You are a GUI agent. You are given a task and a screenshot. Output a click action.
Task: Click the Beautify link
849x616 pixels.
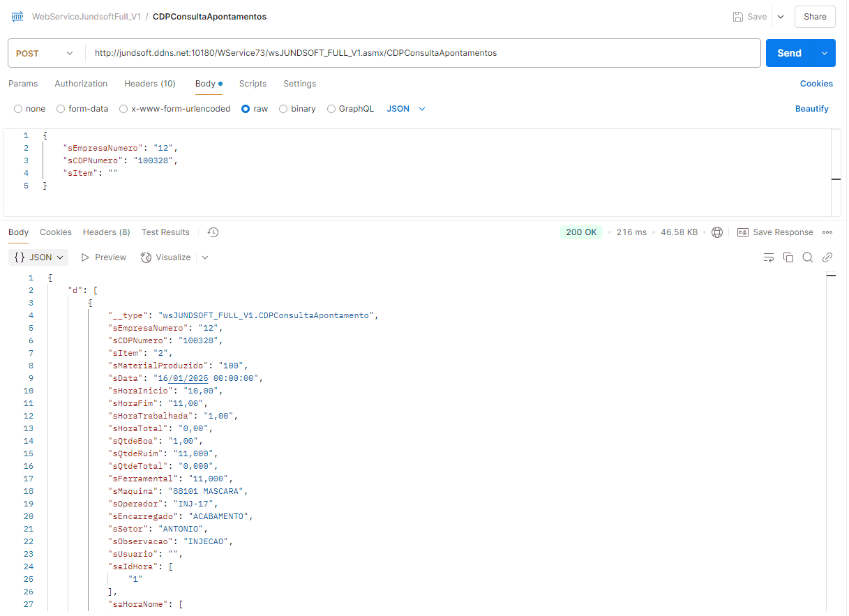pyautogui.click(x=811, y=109)
